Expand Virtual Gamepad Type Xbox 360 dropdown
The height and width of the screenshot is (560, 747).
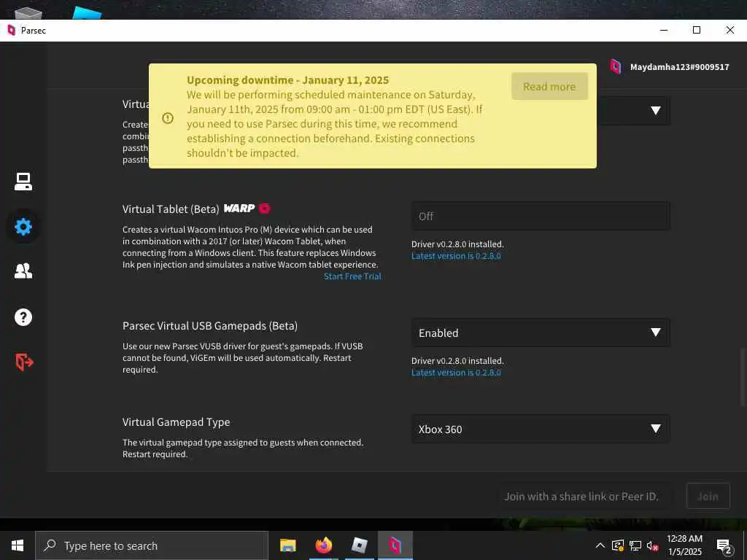click(x=541, y=429)
